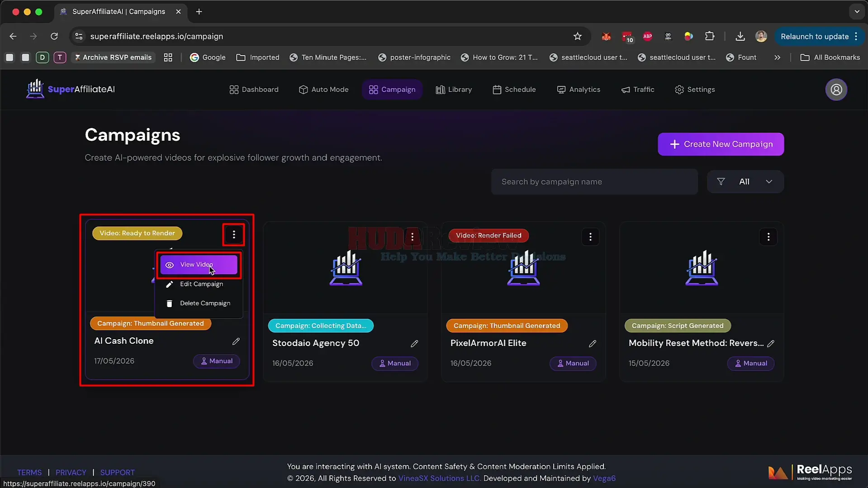Click the SuperAffiliateAI logo
The image size is (868, 488).
coord(71,89)
